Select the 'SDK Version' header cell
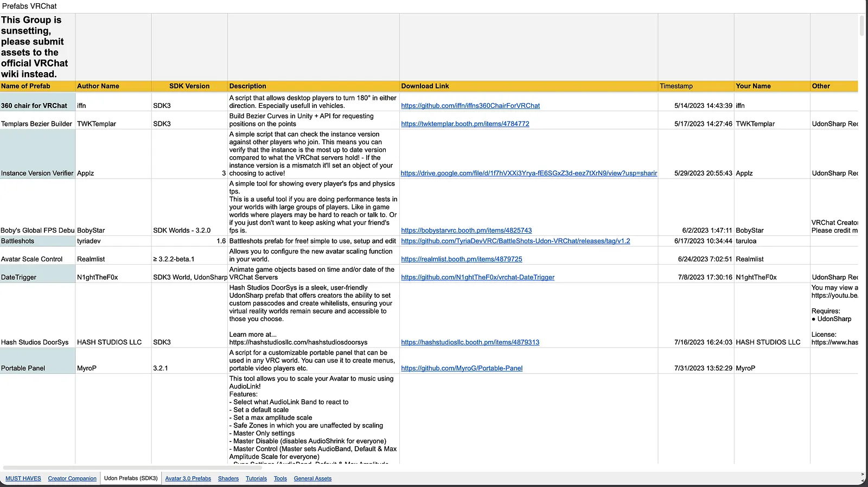 [x=189, y=86]
